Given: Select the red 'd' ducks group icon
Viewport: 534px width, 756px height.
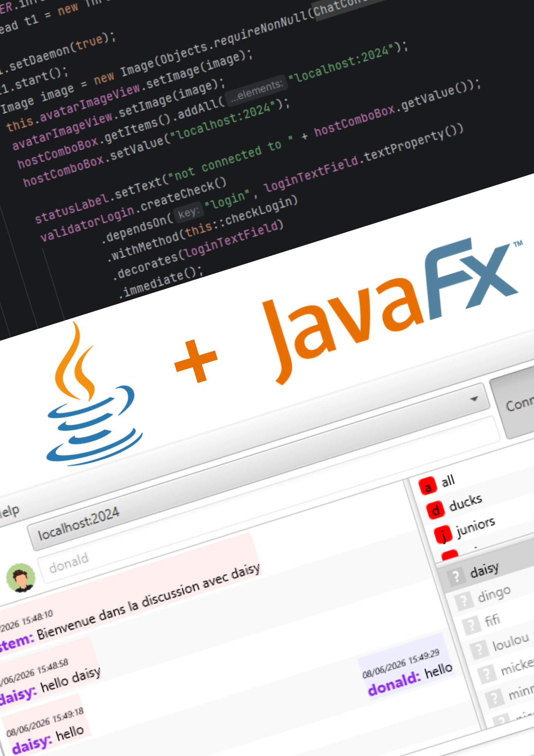Looking at the screenshot, I should pos(436,510).
